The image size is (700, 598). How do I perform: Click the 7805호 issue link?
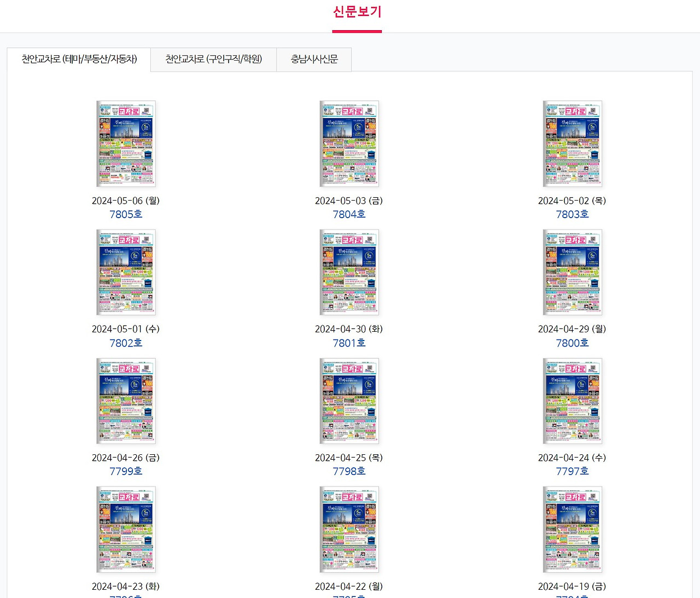126,214
